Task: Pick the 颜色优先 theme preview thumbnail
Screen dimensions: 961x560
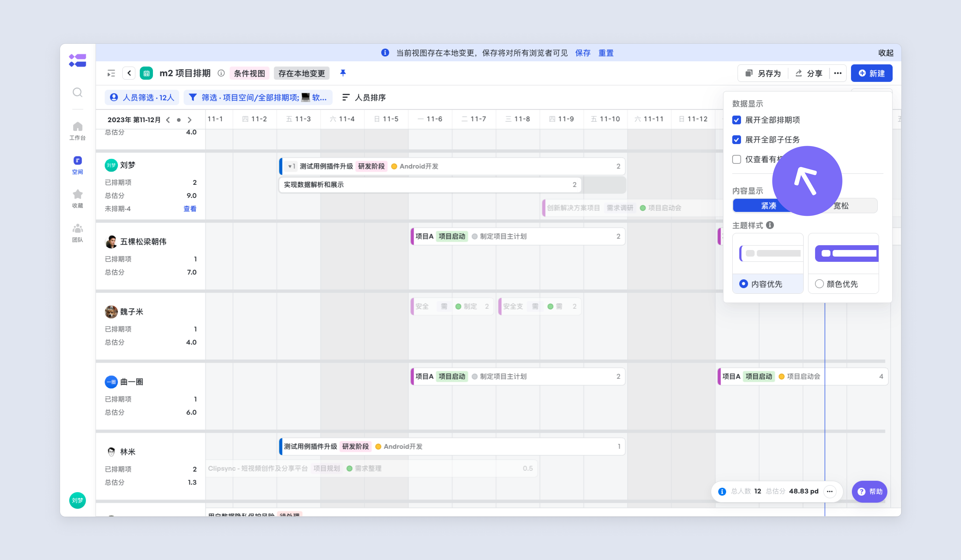Action: 844,254
